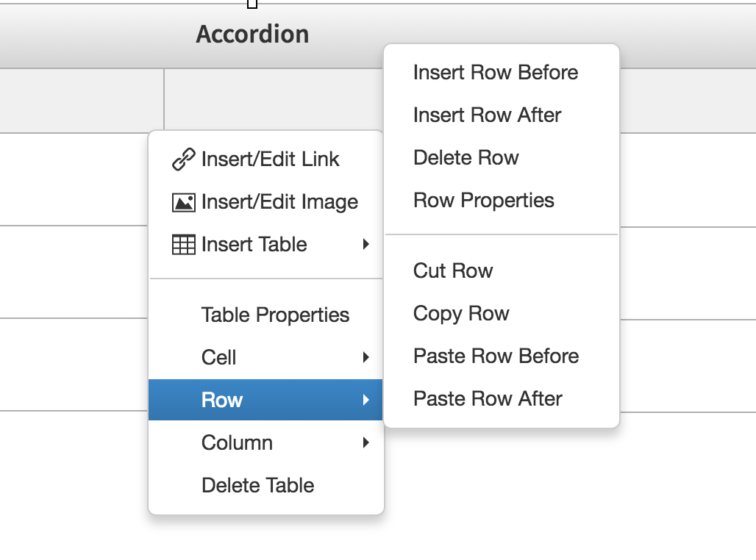Click the empty table cell on the left
This screenshot has height=560, width=756.
click(x=81, y=100)
